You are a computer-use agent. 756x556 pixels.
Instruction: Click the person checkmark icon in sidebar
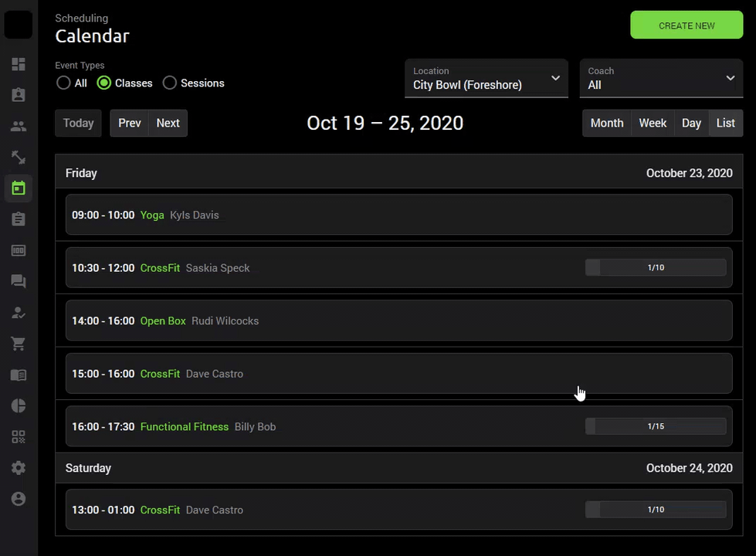coord(19,313)
